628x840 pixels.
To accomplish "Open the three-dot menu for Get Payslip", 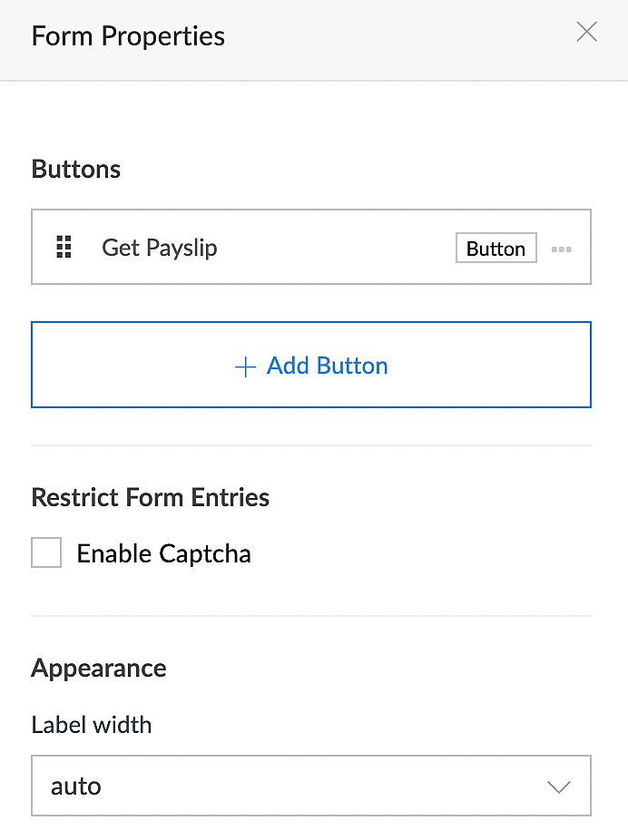I will pos(562,249).
